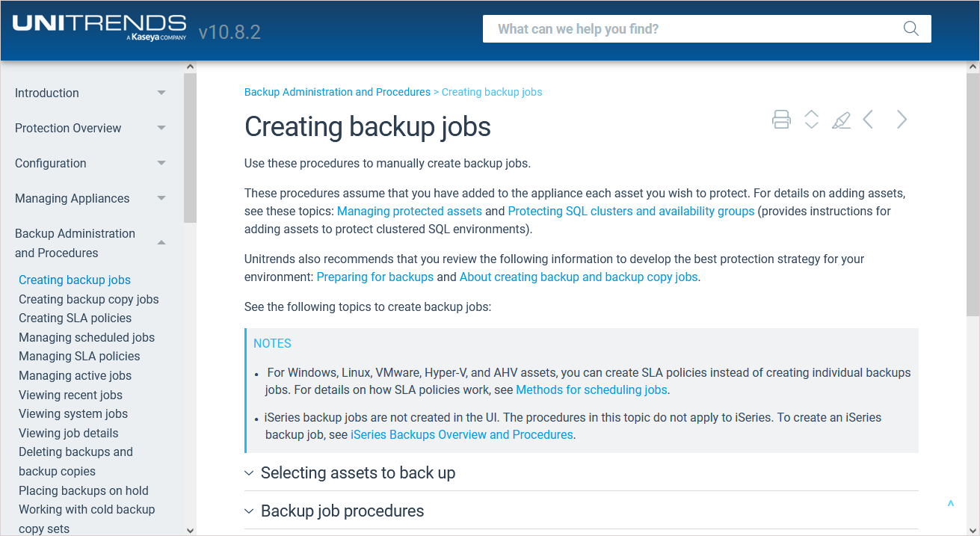Go to next topic arrow
Viewport: 980px width, 536px height.
pyautogui.click(x=902, y=120)
